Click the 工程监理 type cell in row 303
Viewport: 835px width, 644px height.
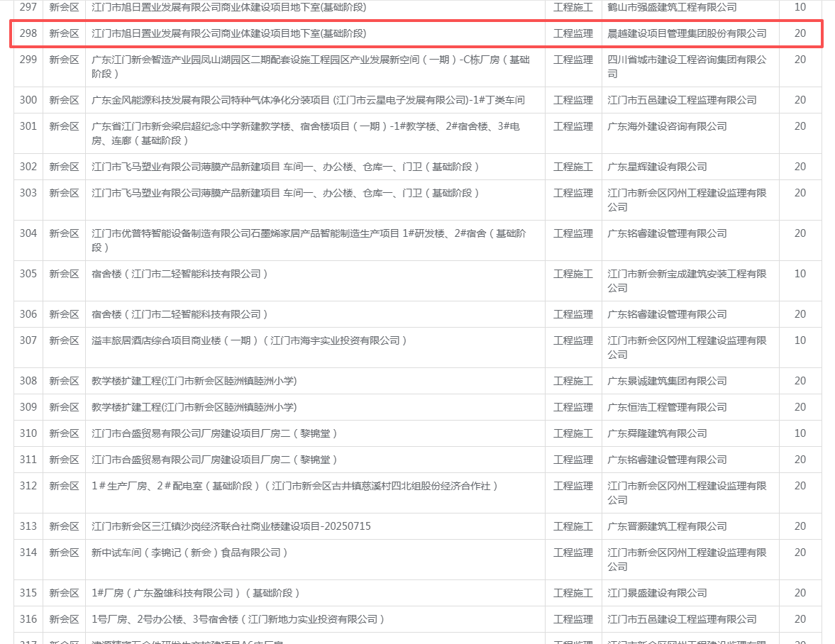coord(573,193)
